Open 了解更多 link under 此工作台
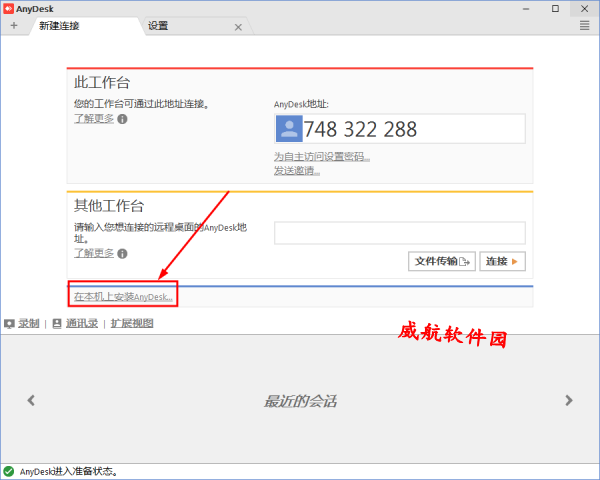Image resolution: width=600 pixels, height=480 pixels. pyautogui.click(x=94, y=119)
